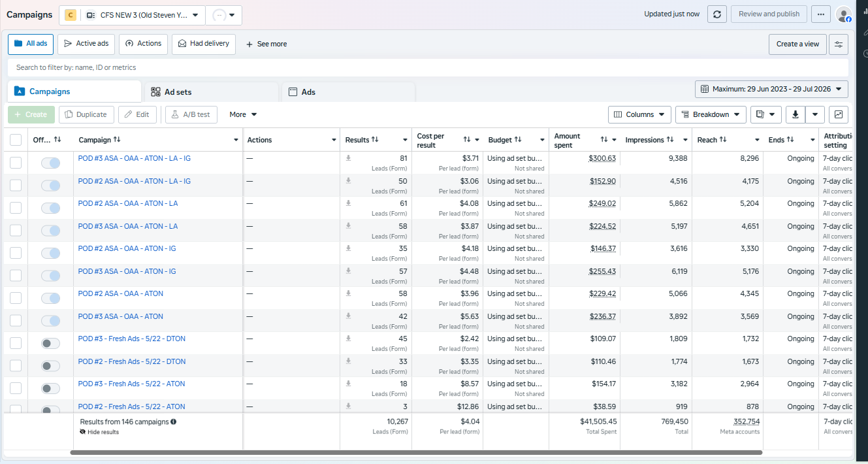
Task: Export table data with download icon
Action: click(x=796, y=114)
